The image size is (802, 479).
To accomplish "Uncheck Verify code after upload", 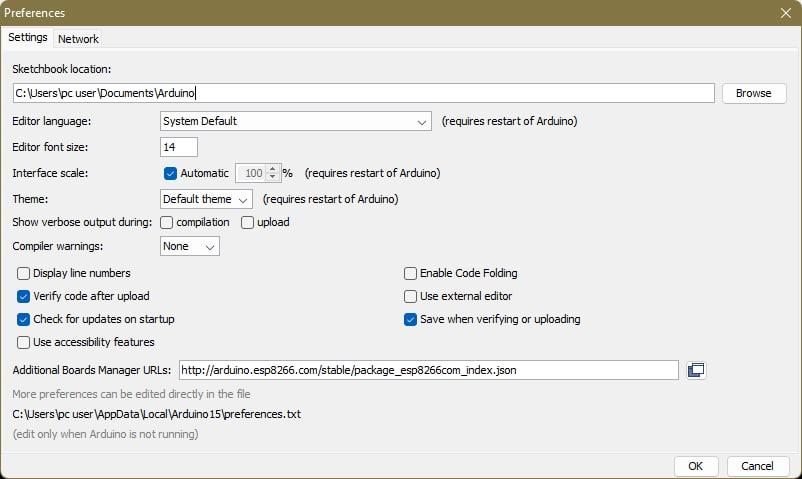I will (23, 296).
